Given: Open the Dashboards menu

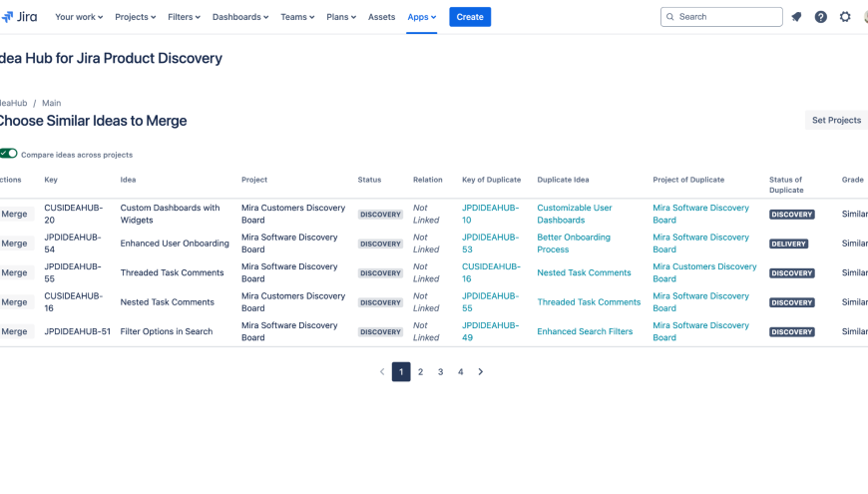Looking at the screenshot, I should click(x=240, y=17).
